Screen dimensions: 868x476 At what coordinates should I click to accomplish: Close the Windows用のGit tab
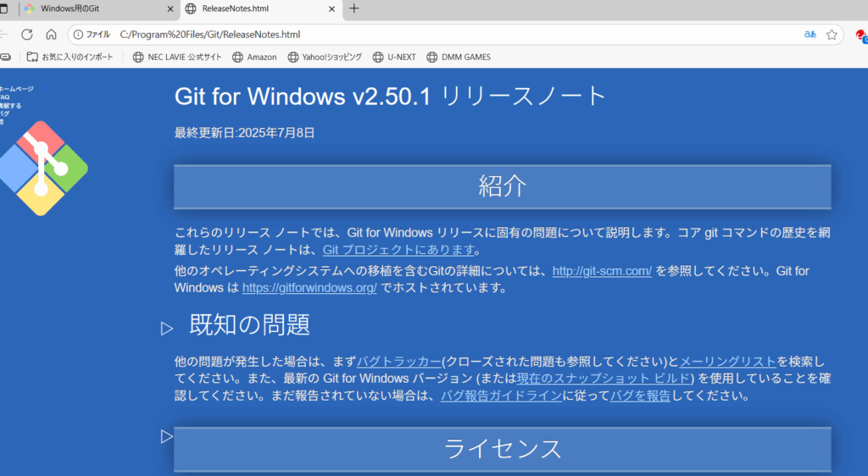coord(170,8)
